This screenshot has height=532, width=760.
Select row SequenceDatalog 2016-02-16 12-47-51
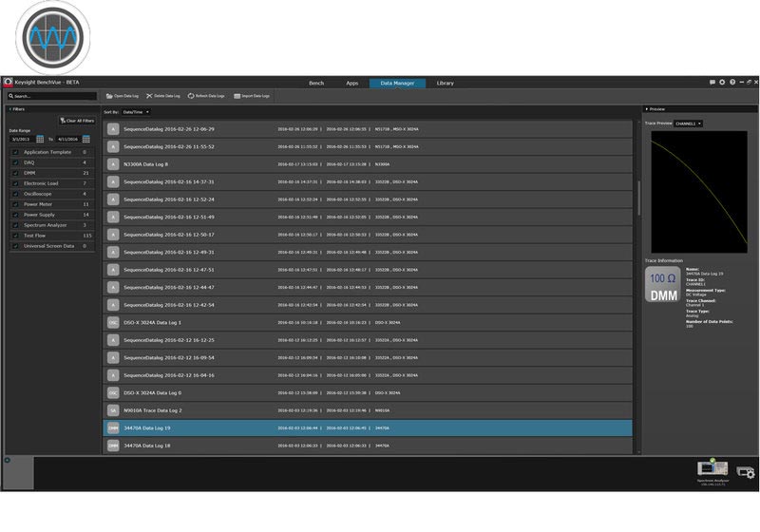(x=368, y=270)
